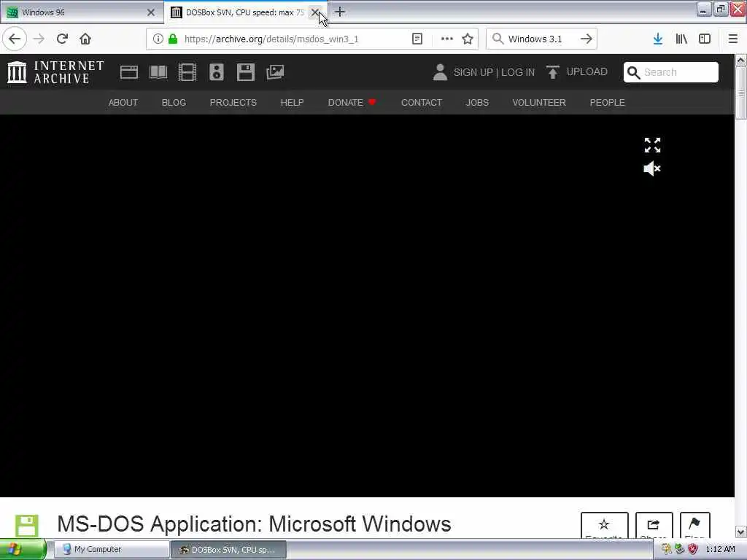Viewport: 747px width, 560px height.
Task: Open the Video film strip icon
Action: 187,72
